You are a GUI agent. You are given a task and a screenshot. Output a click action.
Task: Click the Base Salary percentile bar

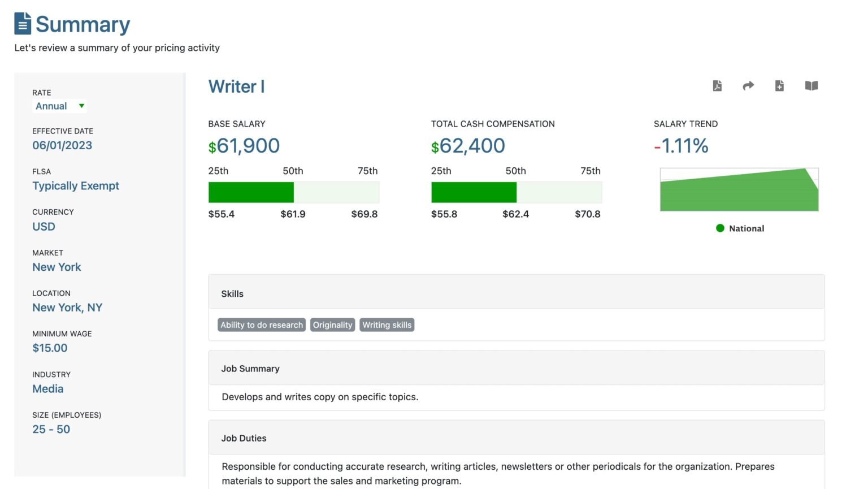294,192
